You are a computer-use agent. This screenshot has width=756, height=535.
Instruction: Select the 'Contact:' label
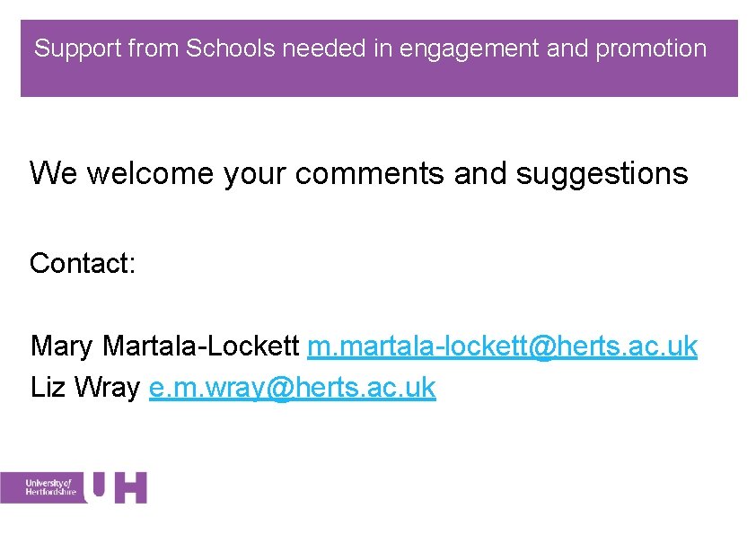(x=83, y=263)
